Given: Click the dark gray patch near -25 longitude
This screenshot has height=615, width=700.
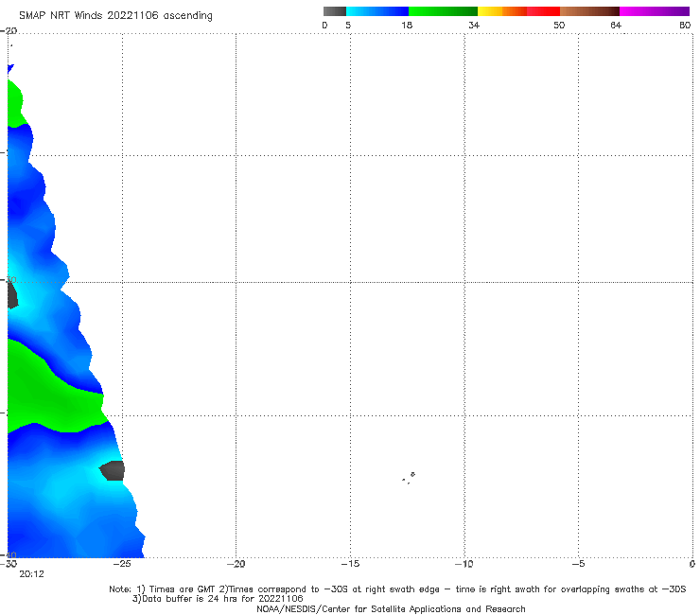Looking at the screenshot, I should tap(112, 470).
